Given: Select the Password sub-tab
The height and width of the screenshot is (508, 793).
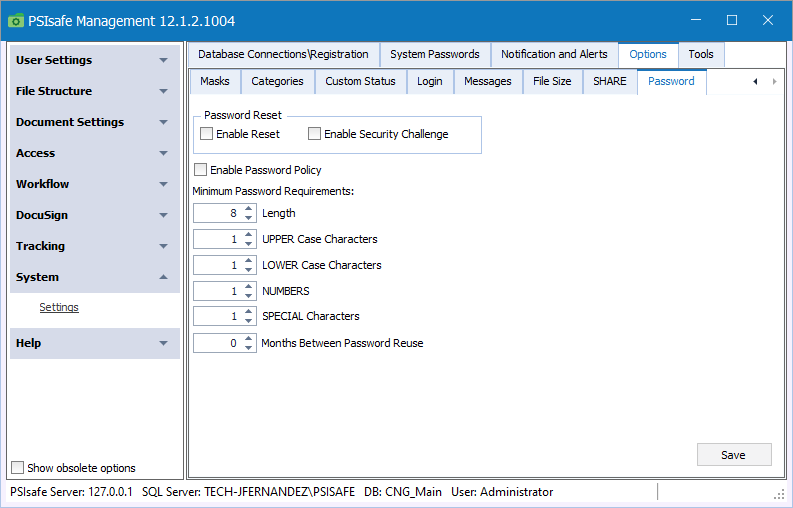Looking at the screenshot, I should pos(672,81).
